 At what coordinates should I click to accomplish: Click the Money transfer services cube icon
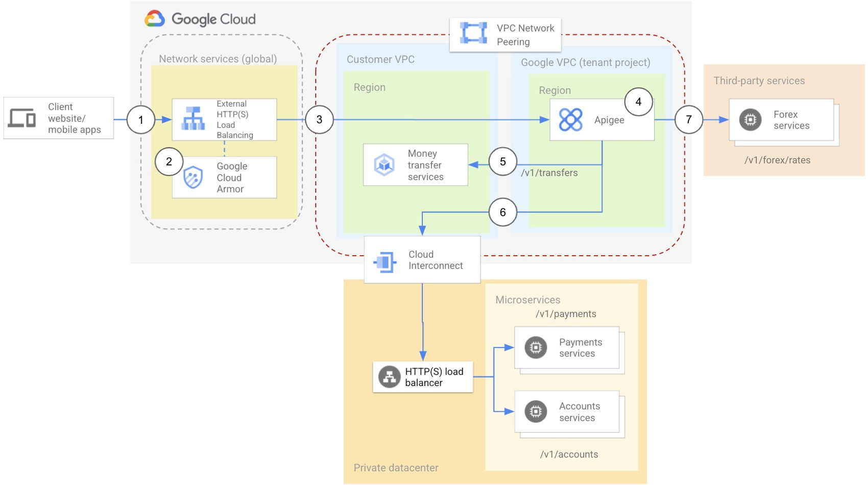pyautogui.click(x=384, y=163)
